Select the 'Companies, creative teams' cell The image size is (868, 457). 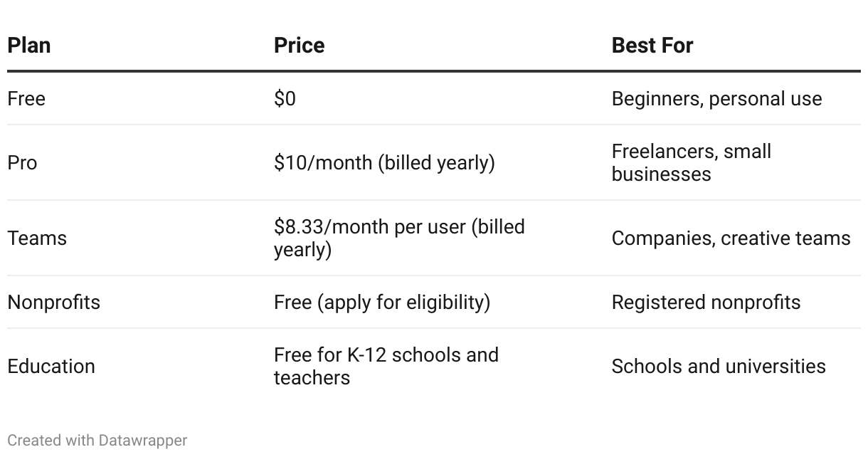(x=731, y=238)
